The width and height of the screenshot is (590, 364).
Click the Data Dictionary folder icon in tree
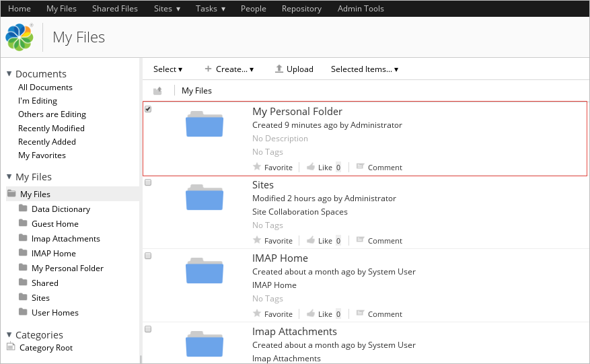(x=24, y=209)
